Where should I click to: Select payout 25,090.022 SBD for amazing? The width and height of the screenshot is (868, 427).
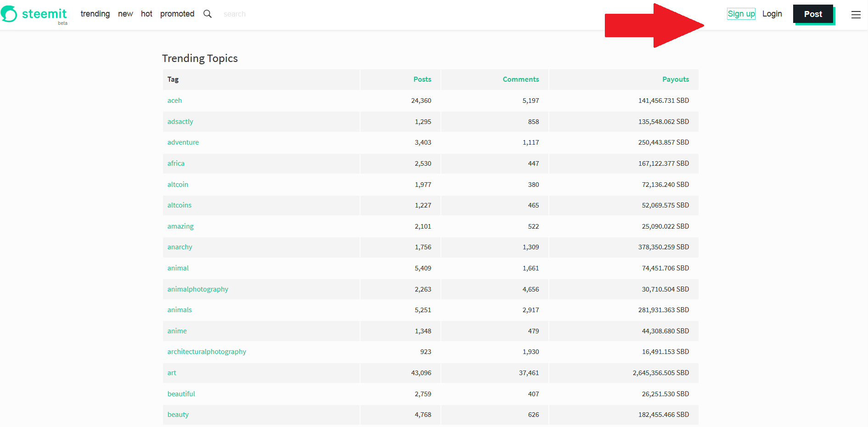[x=665, y=226]
